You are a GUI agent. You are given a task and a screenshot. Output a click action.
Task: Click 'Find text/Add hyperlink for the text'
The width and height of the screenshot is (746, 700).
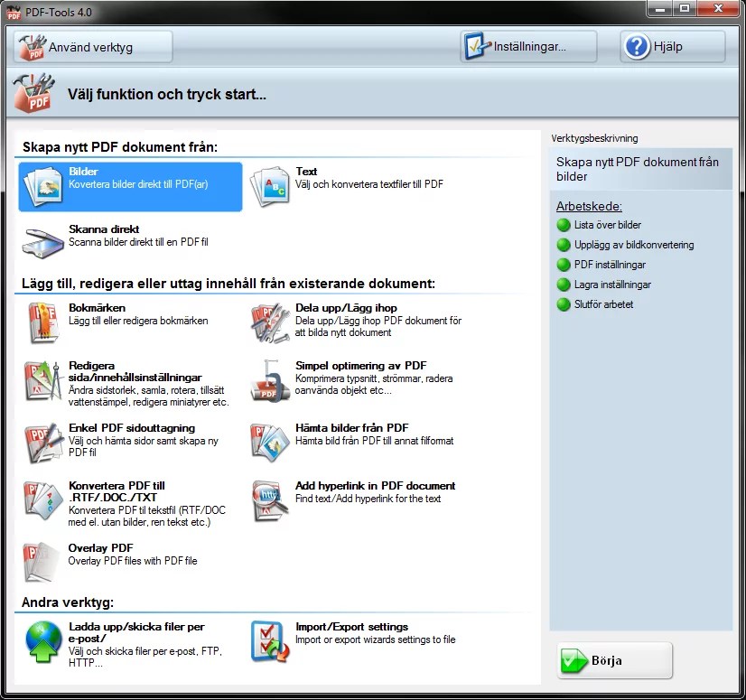pos(368,499)
